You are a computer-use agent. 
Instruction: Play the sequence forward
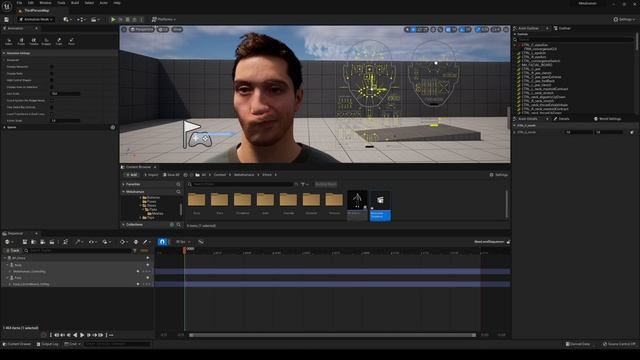click(82, 335)
